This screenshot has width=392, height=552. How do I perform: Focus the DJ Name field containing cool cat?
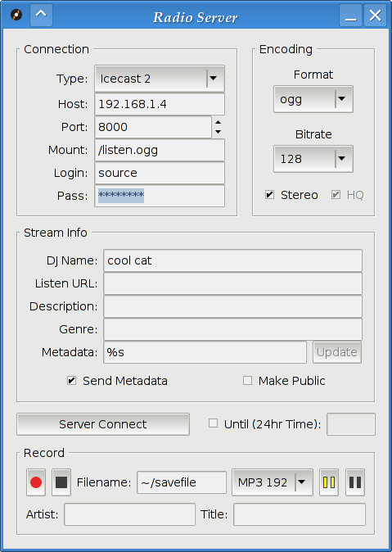(232, 260)
